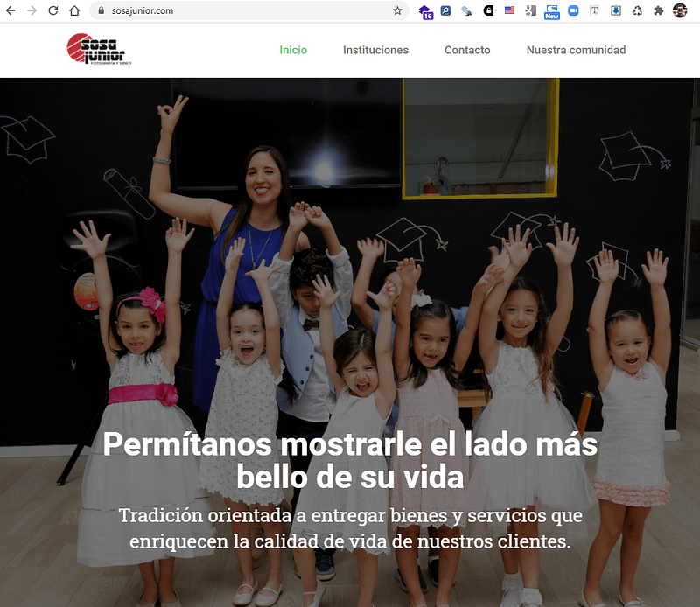Open the Extensions puzzle-piece menu
Viewport: 700px width, 607px height.
point(659,10)
